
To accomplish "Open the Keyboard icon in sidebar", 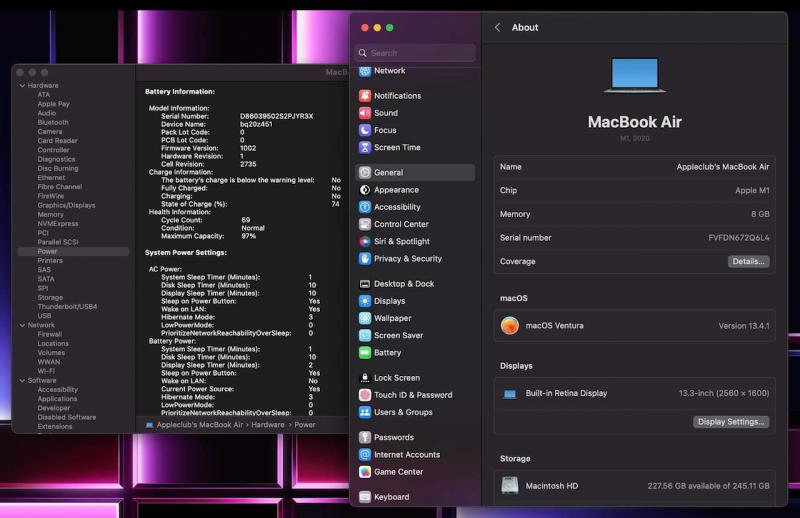I will 364,497.
